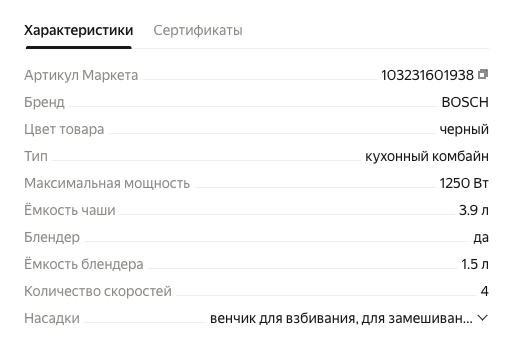Viewport: 513px width, 362px height.
Task: Click the Артикул Маркета label
Action: click(81, 75)
